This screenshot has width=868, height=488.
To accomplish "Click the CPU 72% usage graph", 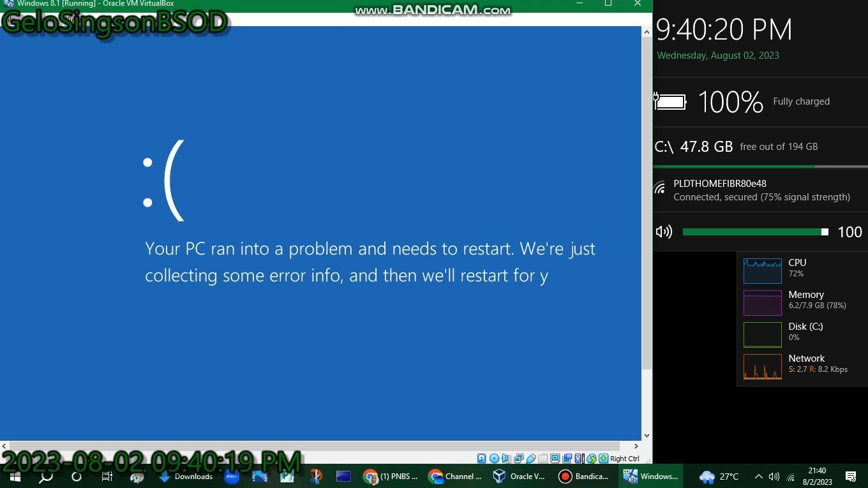I will [762, 271].
